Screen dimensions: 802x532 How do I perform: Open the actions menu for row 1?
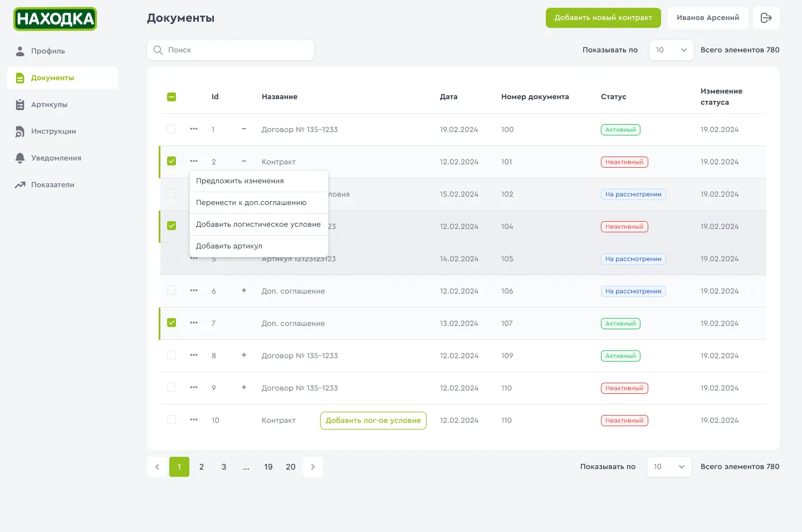[194, 129]
